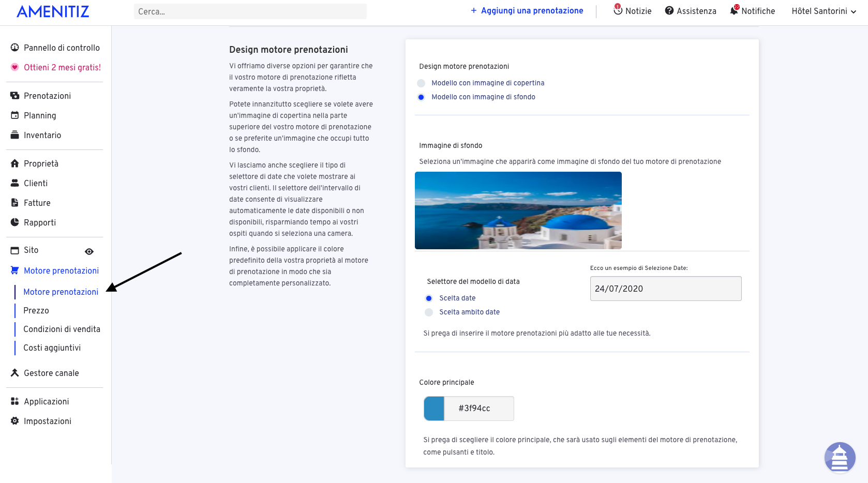Click the plus icon before Aggiungi una prenotazione

click(473, 10)
